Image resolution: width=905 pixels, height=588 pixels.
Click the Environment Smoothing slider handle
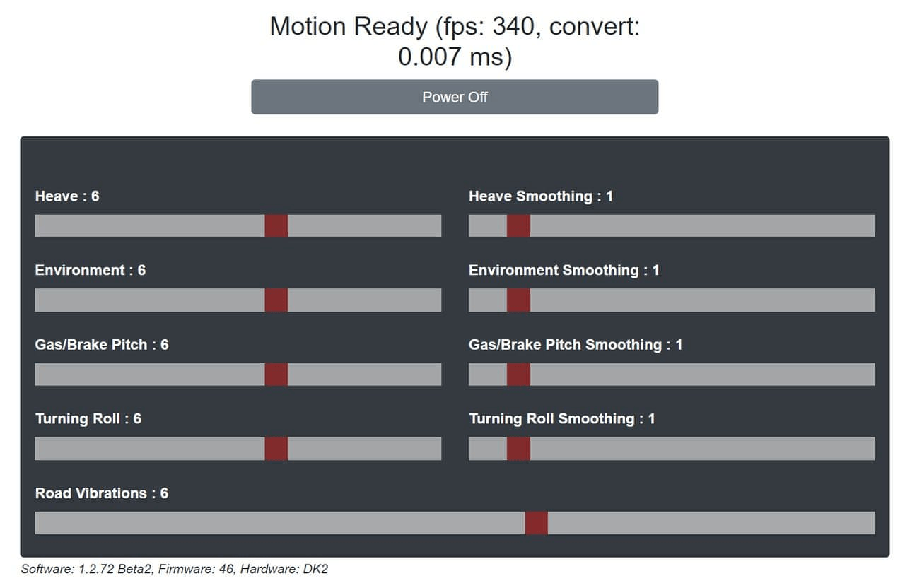518,300
